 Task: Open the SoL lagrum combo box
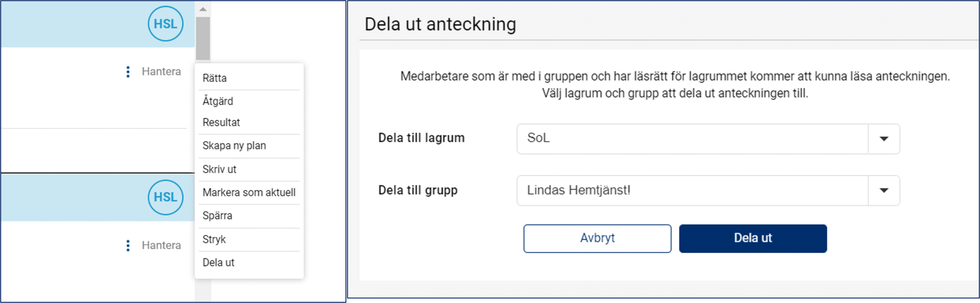coord(692,138)
